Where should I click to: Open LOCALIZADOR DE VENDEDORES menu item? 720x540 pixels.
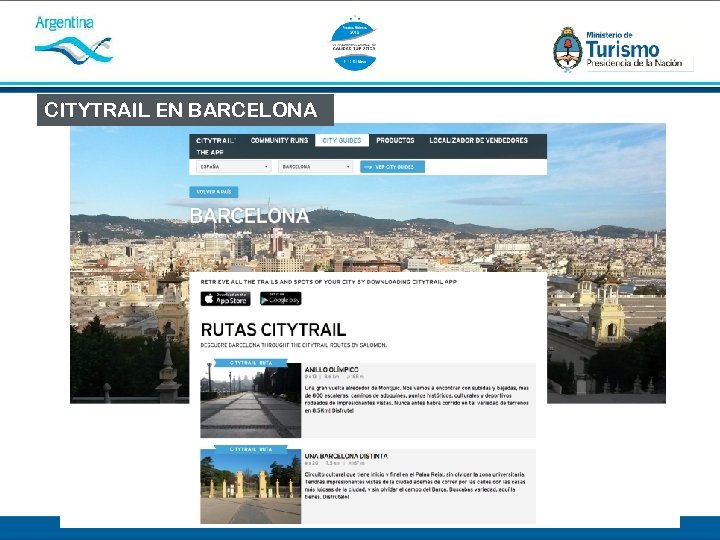coord(478,141)
